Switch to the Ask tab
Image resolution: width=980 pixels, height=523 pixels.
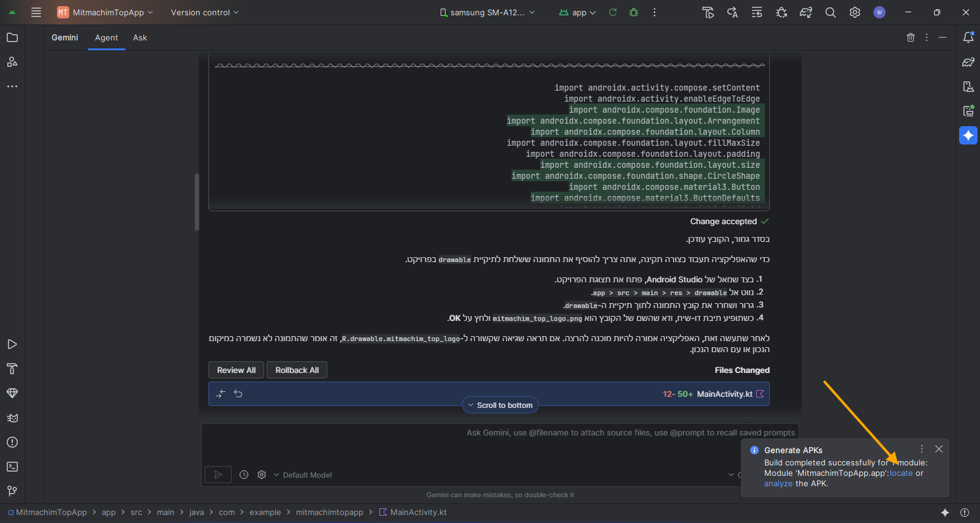[140, 37]
